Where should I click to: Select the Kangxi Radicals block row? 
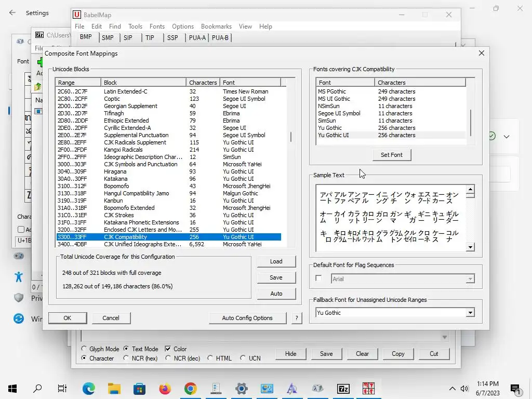point(169,150)
